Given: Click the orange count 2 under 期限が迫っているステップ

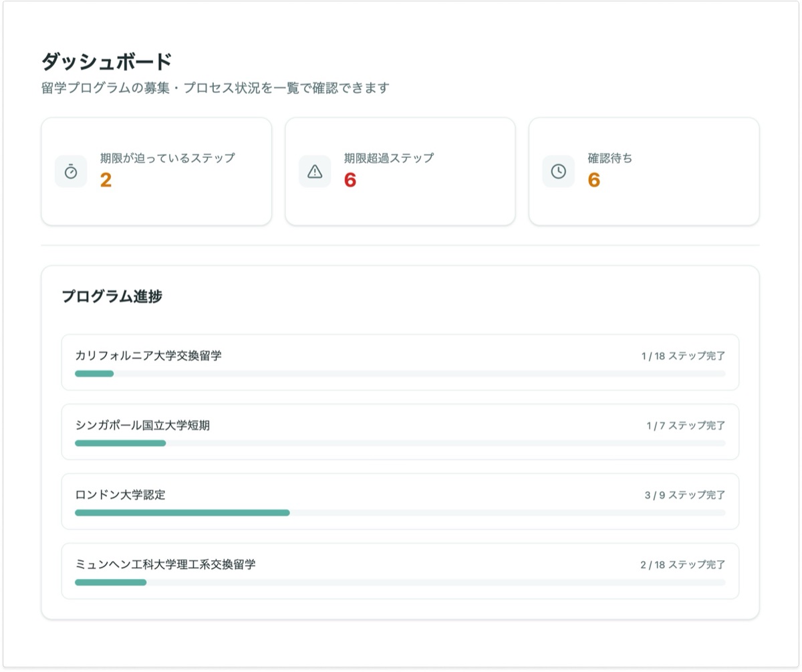Looking at the screenshot, I should 106,181.
